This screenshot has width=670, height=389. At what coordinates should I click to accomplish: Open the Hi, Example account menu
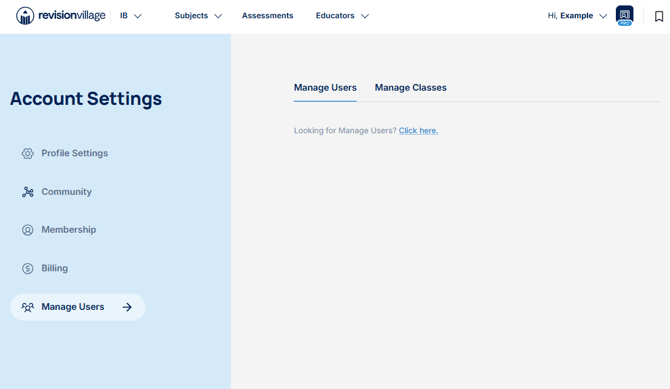577,16
